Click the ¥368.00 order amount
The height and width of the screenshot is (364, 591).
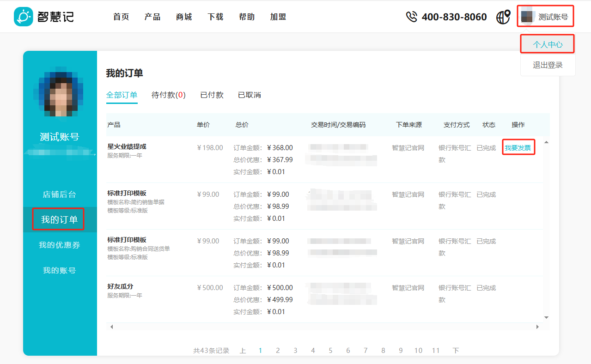point(280,148)
